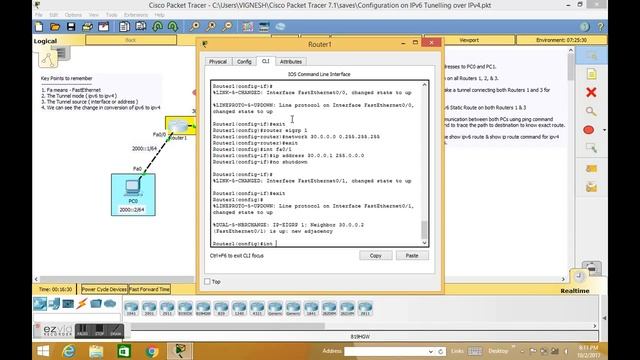The width and height of the screenshot is (640, 360).
Task: Open the taskbar Address dropdown arrow
Action: [x=431, y=351]
